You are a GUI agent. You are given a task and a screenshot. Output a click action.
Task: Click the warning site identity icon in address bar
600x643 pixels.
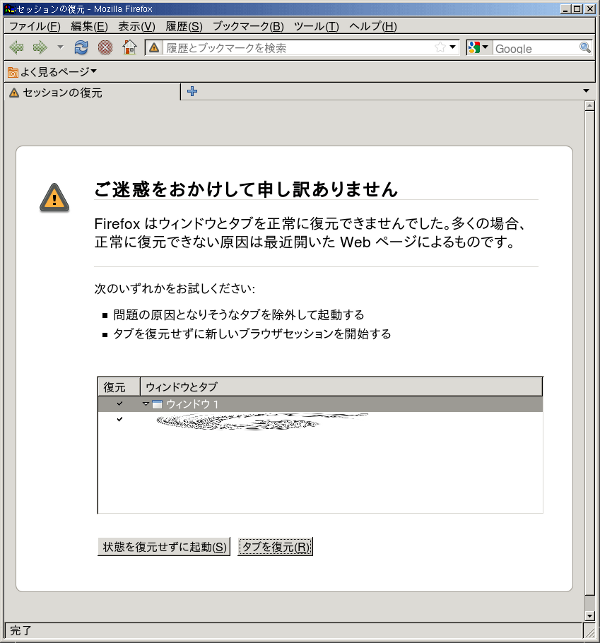click(x=154, y=48)
